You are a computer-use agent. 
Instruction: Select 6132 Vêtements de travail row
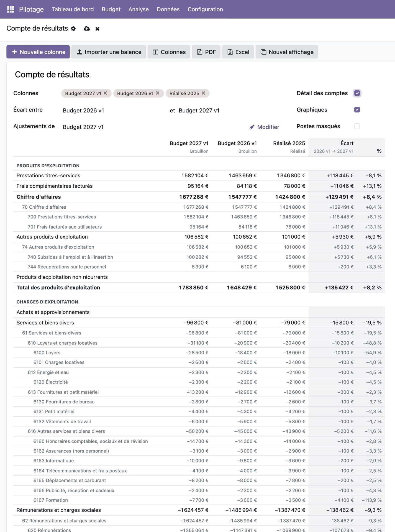pyautogui.click(x=199, y=421)
